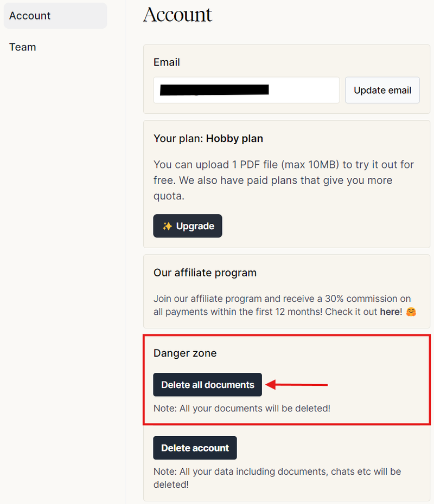
Task: Click inside the email address input field
Action: (x=246, y=90)
